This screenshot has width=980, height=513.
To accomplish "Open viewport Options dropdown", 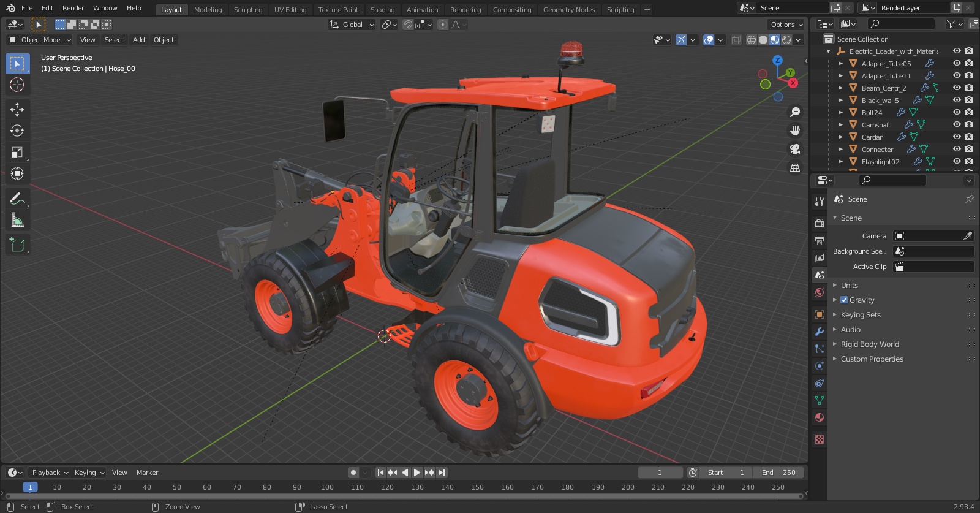I will 786,25.
